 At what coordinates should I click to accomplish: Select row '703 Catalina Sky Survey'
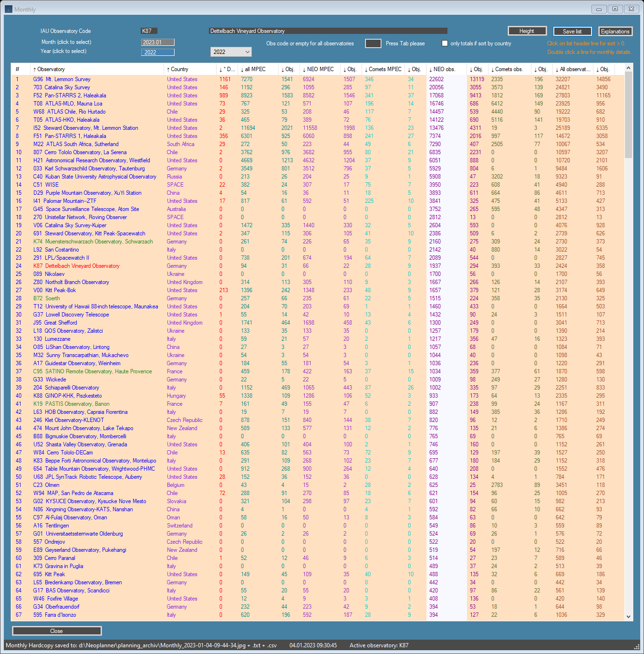click(317, 87)
